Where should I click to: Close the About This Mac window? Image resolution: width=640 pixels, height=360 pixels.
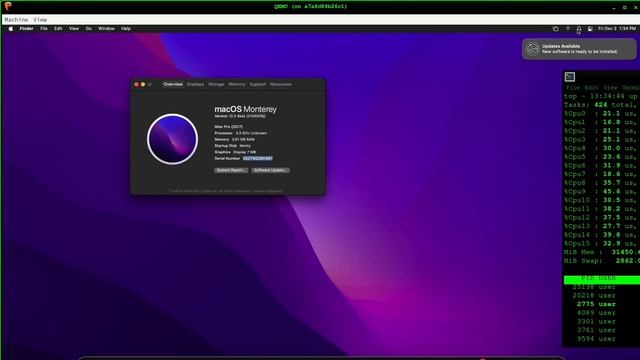click(136, 84)
